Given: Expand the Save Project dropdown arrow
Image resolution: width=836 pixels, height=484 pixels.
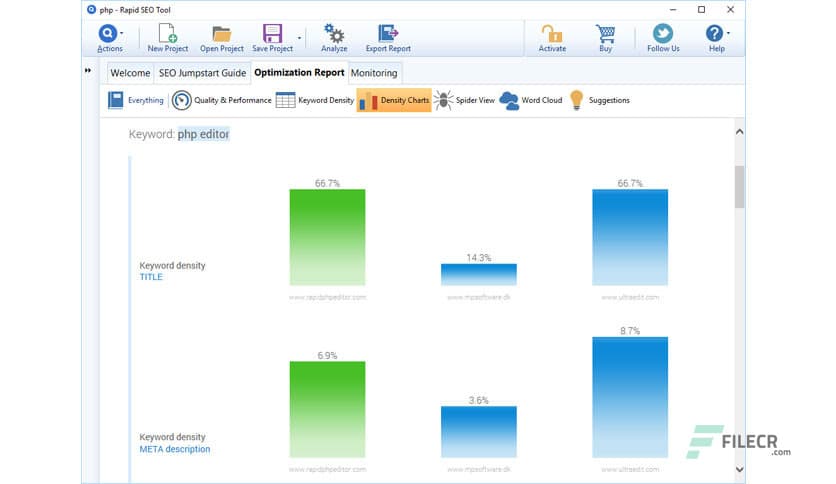Looking at the screenshot, I should pos(299,38).
